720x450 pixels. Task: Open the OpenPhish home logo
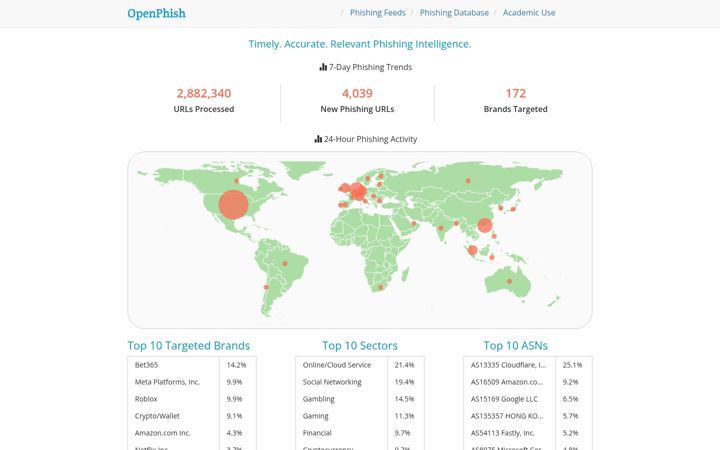(x=157, y=13)
